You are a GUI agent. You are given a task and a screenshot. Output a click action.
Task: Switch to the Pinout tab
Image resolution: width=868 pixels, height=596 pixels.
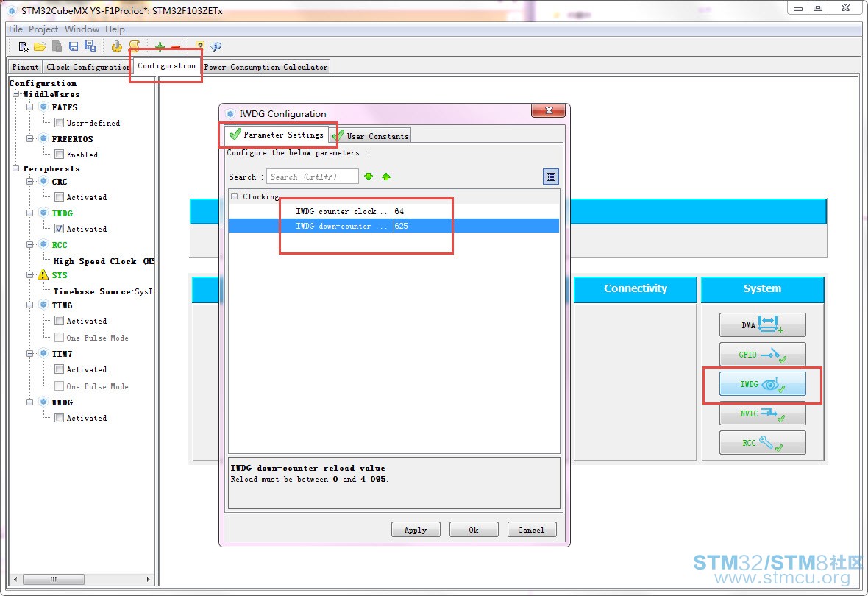coord(25,67)
